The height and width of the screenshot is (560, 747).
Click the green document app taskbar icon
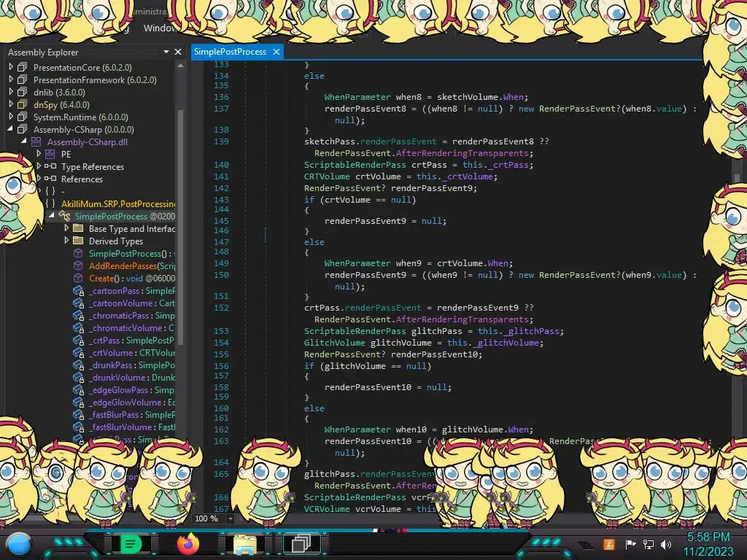pos(131,544)
